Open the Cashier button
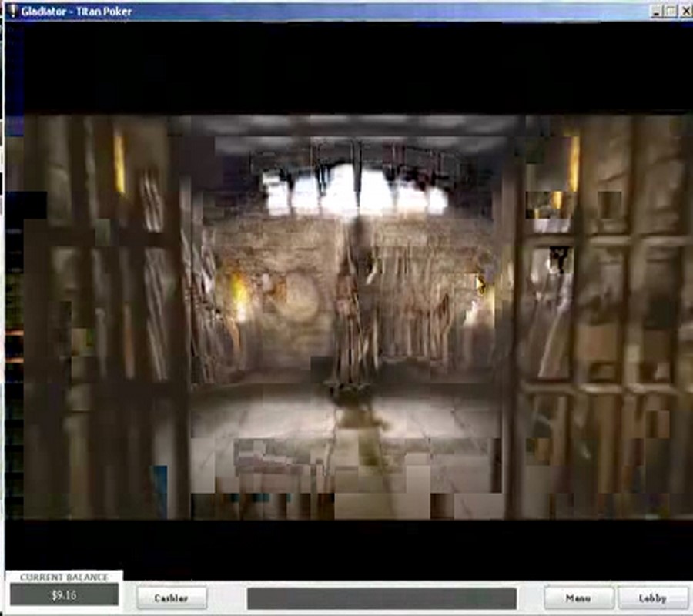Viewport: 693px width, 616px height. coord(172,598)
